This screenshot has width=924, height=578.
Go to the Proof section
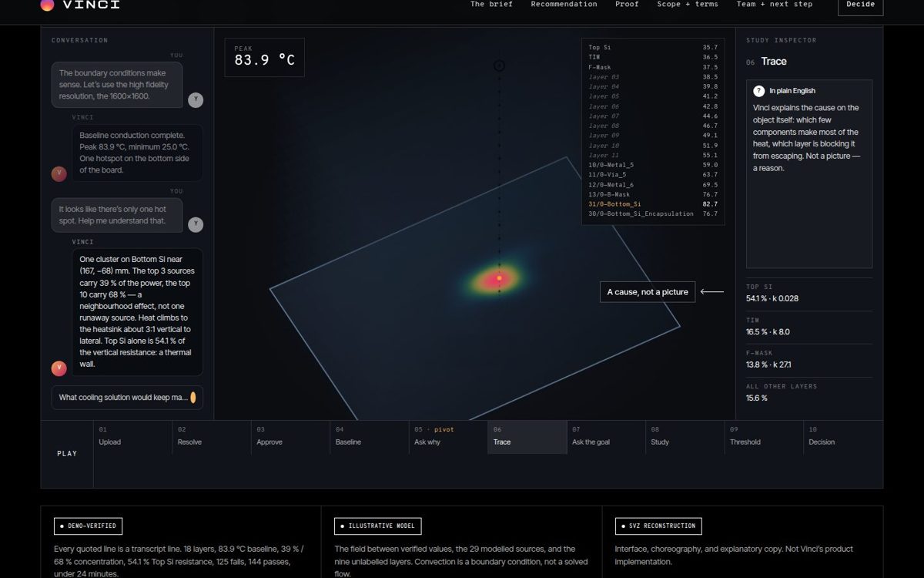[x=627, y=4]
